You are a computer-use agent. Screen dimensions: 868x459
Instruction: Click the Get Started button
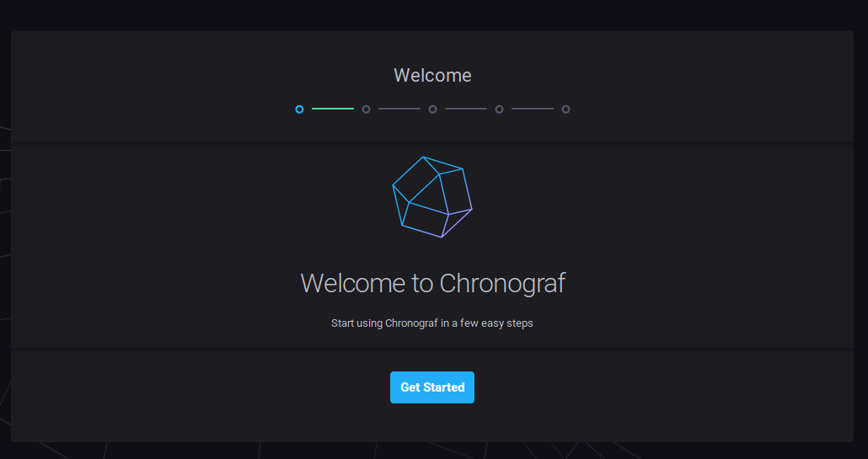click(x=431, y=387)
